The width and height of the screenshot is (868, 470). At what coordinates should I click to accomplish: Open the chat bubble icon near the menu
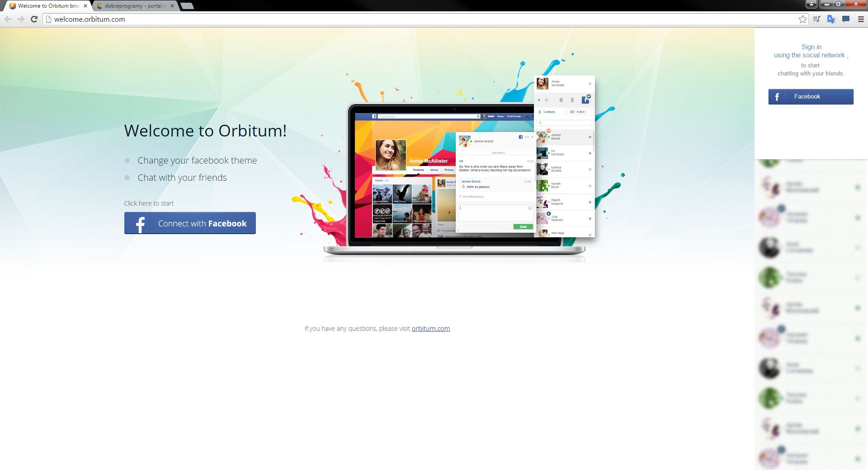[845, 19]
